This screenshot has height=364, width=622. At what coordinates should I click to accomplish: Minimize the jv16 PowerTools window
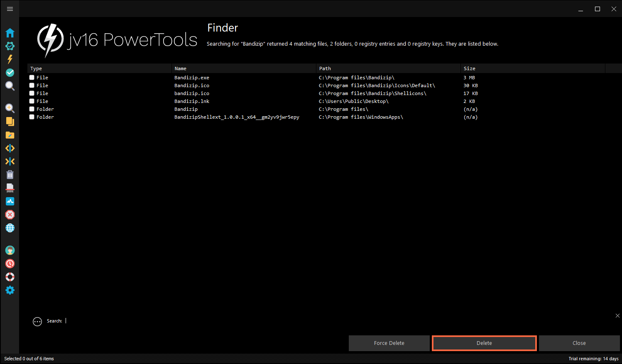point(581,9)
